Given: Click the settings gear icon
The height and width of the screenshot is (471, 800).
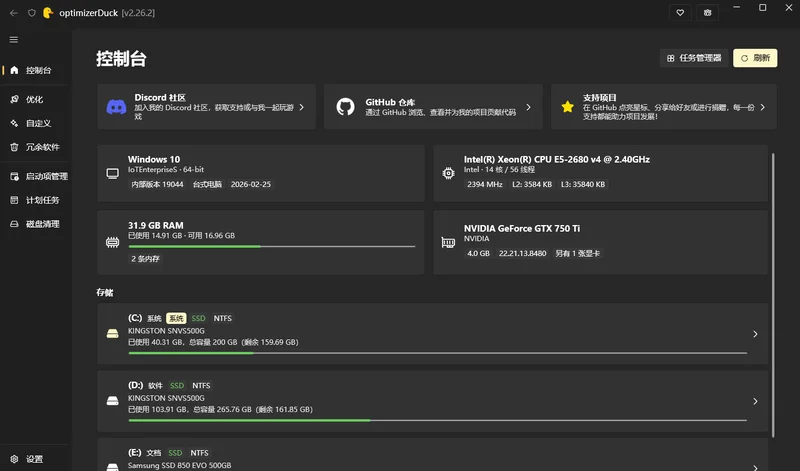Looking at the screenshot, I should click(x=14, y=459).
